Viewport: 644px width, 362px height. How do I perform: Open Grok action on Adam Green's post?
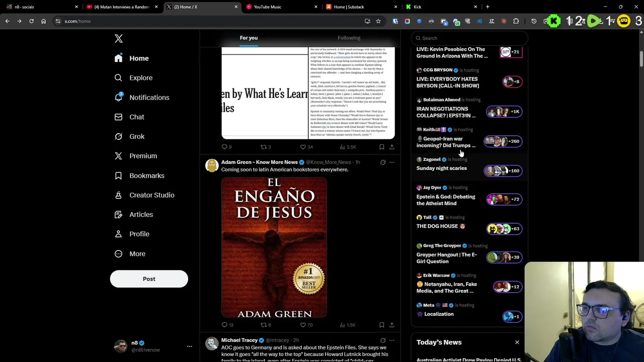383,162
